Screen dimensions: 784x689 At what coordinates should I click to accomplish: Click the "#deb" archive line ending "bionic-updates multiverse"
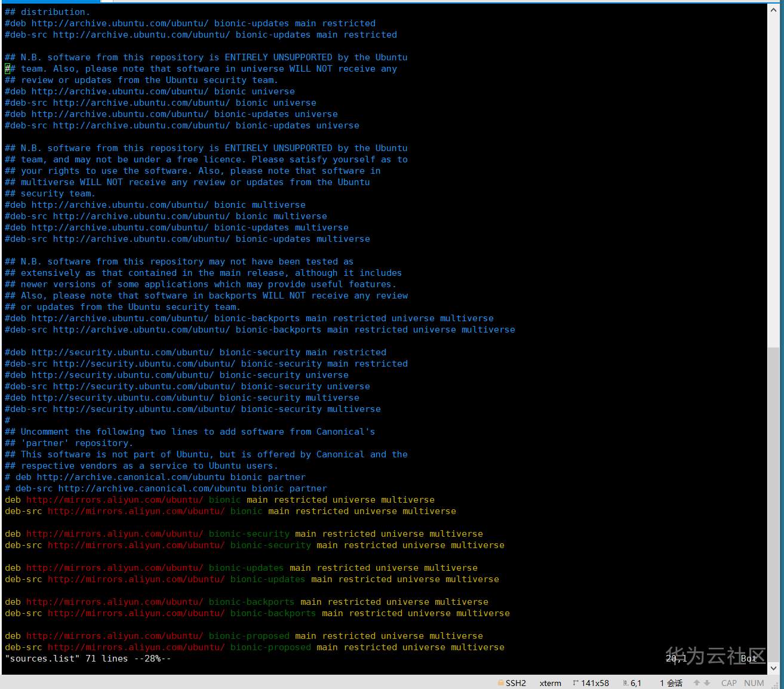(x=177, y=227)
